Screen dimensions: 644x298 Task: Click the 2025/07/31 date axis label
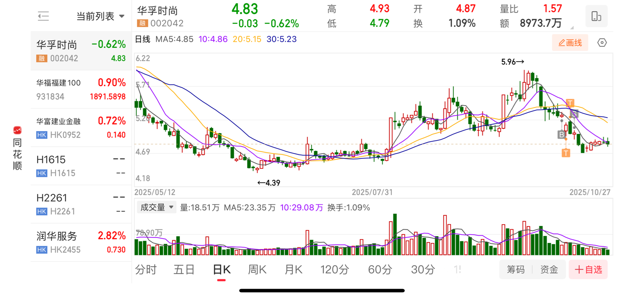coord(372,192)
